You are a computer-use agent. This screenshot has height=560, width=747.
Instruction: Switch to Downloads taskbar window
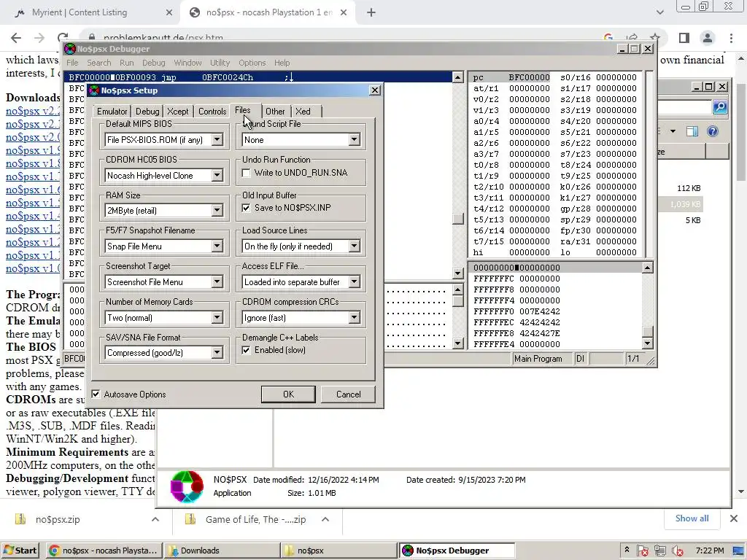[x=222, y=551]
